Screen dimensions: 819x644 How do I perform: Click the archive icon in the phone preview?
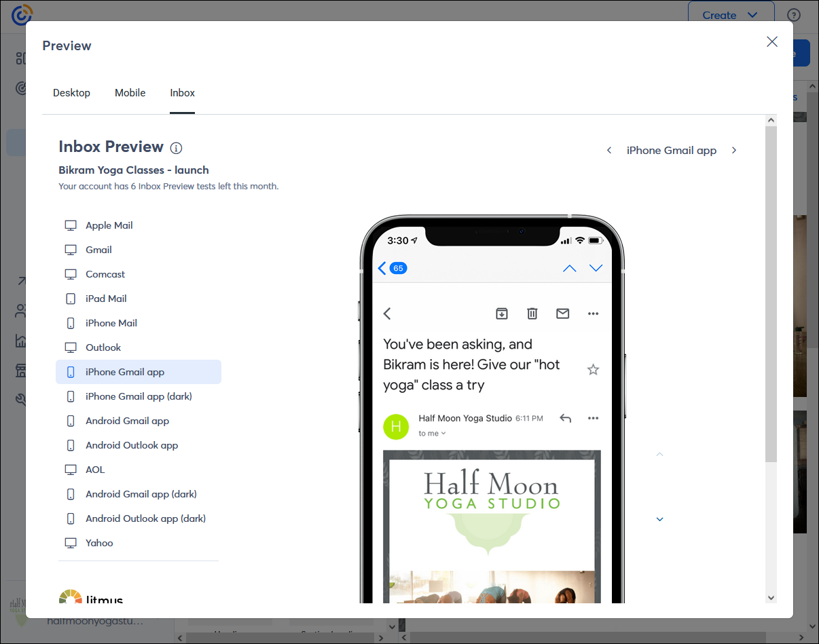click(x=501, y=313)
